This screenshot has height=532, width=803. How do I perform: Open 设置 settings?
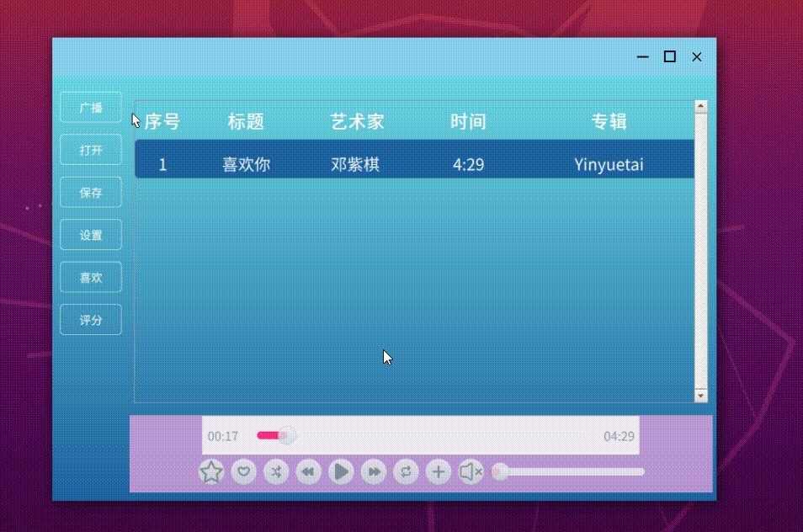(x=91, y=235)
